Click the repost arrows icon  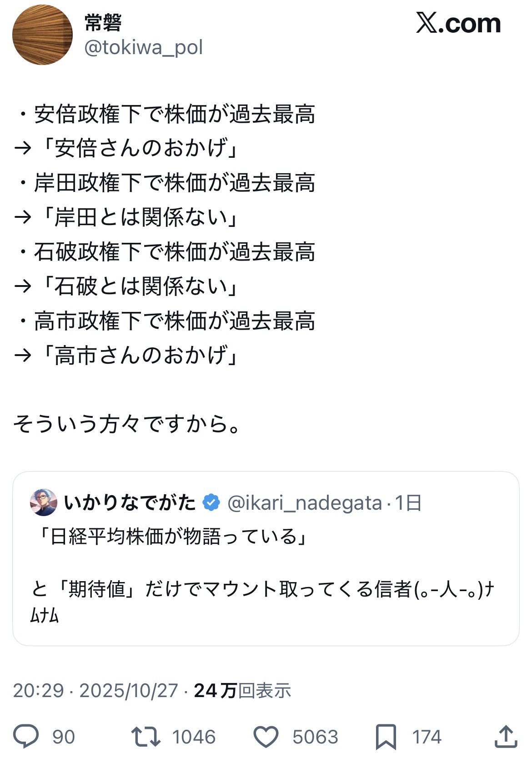[x=146, y=736]
